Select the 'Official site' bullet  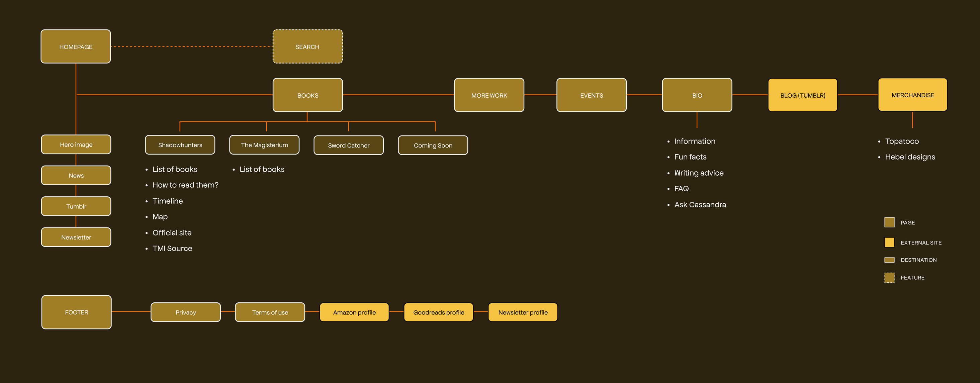[172, 232]
